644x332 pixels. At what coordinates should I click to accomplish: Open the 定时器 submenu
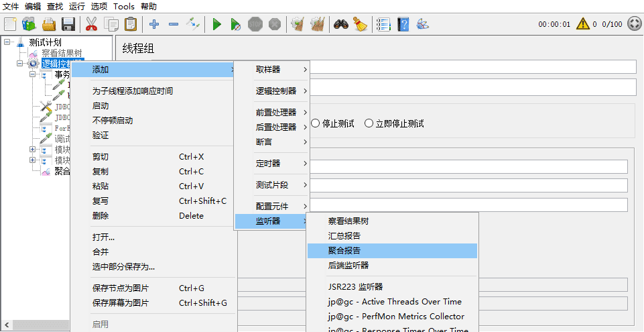[271, 164]
